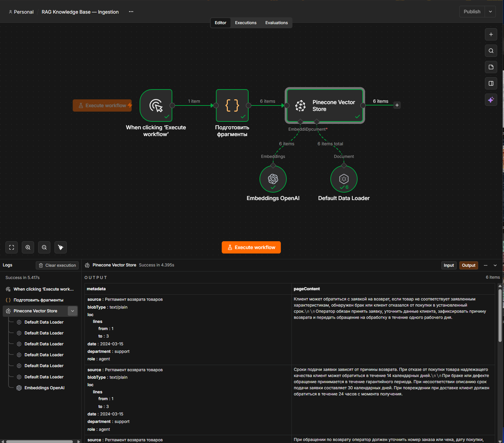Switch to the Executions tab
Screen dimensions: 504x443
point(246,23)
